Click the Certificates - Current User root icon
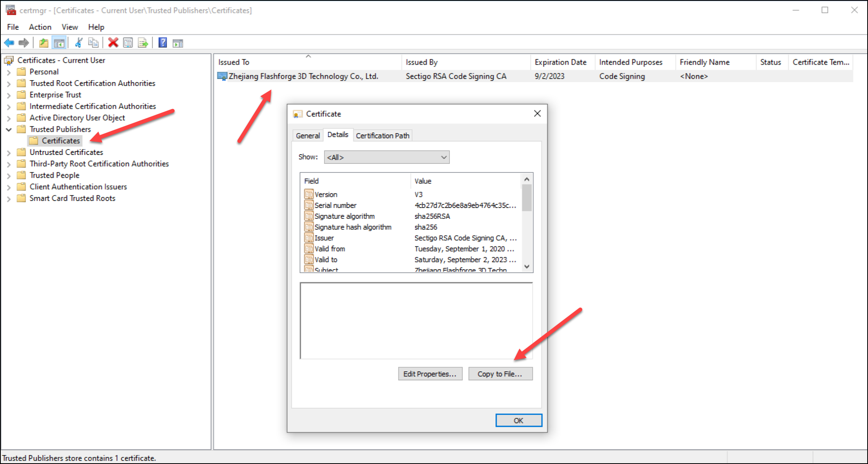Screen dimensions: 868x464 point(9,60)
